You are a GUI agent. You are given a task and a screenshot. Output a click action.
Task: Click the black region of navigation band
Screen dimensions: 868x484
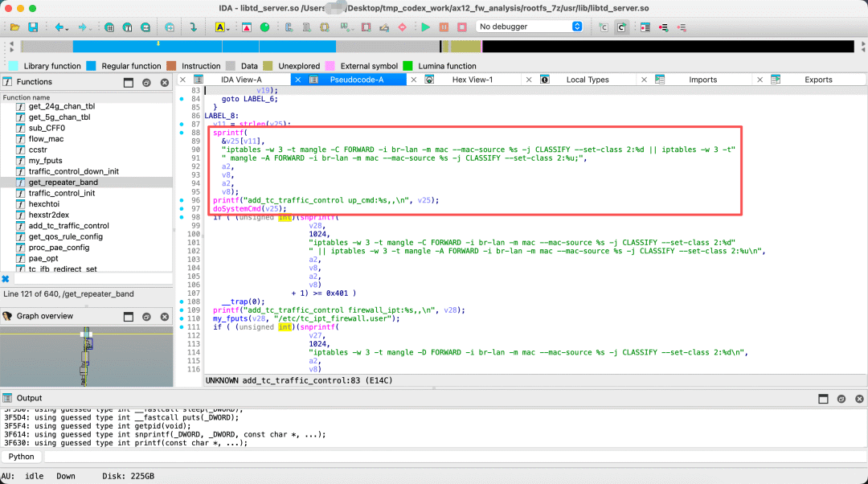(x=668, y=47)
